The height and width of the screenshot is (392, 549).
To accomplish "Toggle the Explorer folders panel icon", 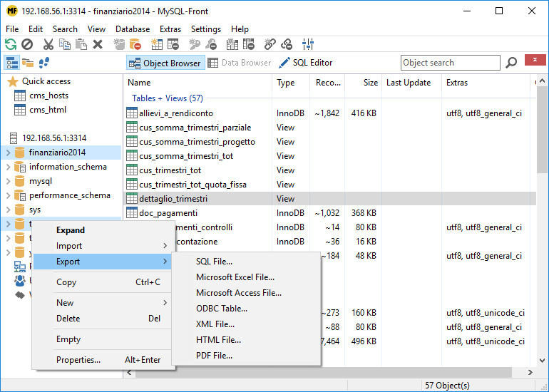I will coord(28,63).
